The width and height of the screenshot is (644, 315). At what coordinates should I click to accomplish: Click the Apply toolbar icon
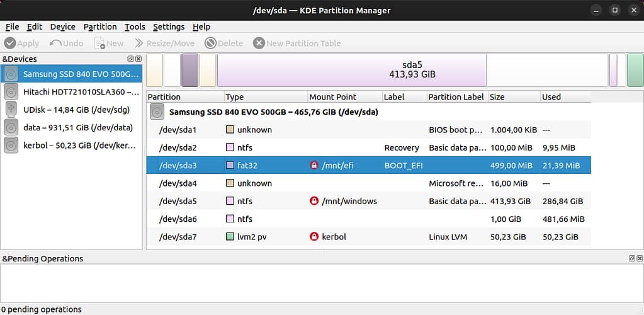(10, 43)
